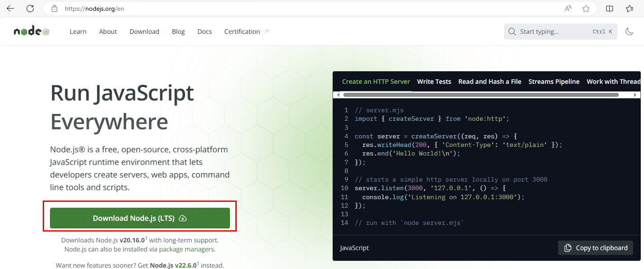This screenshot has width=644, height=269.
Task: Copy the server code to clipboard
Action: point(595,248)
